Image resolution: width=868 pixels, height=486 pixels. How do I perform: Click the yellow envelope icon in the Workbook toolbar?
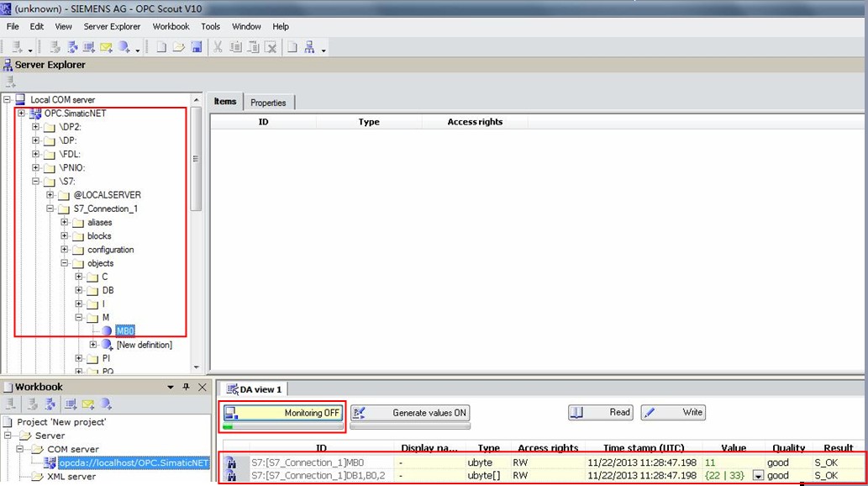[87, 404]
